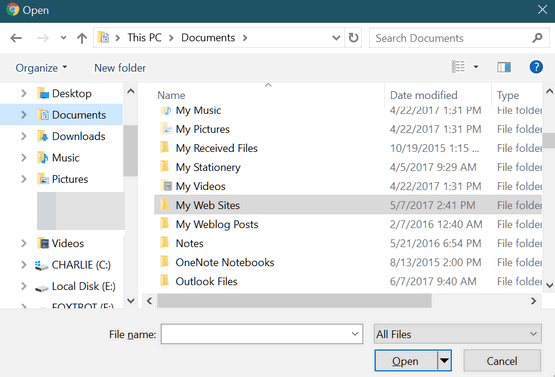Click the search magnifier icon
Viewport: 555px width, 377px height.
537,38
